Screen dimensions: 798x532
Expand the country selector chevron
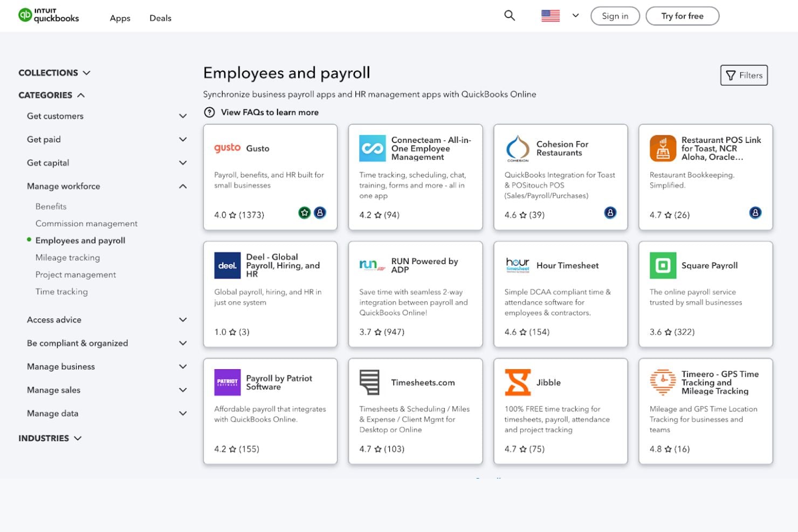tap(576, 16)
